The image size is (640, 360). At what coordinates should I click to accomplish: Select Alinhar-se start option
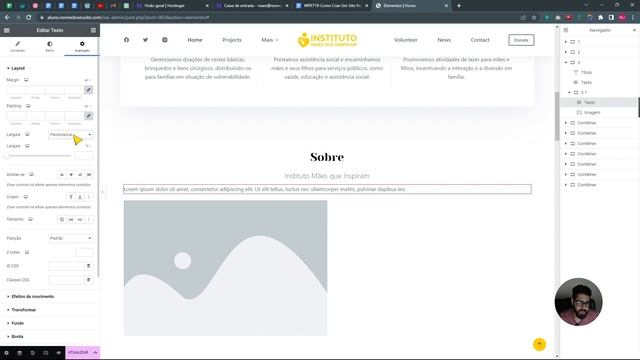(62, 175)
